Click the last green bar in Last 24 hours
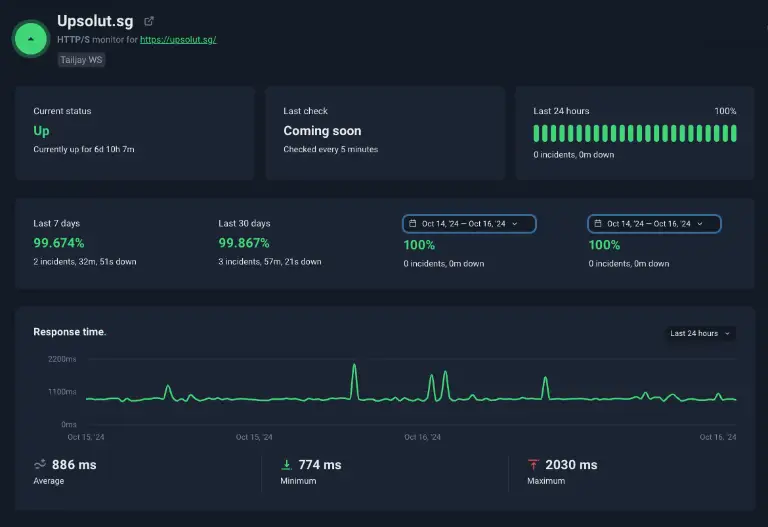 pyautogui.click(x=734, y=133)
